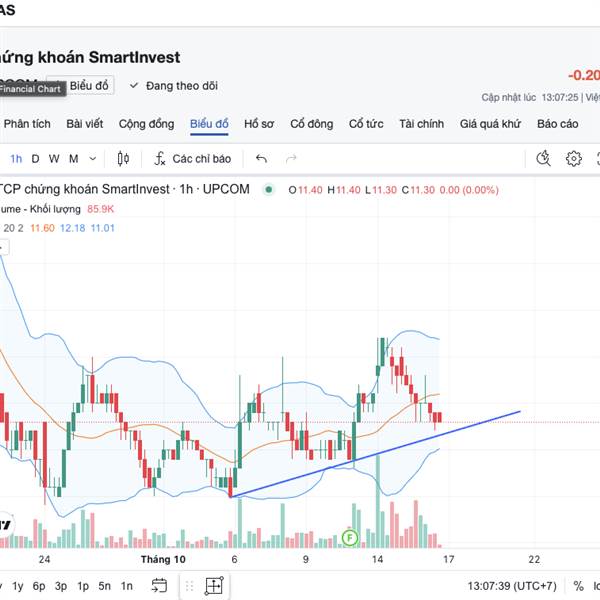The height and width of the screenshot is (600, 600).
Task: Open chart settings gear
Action: (x=573, y=158)
